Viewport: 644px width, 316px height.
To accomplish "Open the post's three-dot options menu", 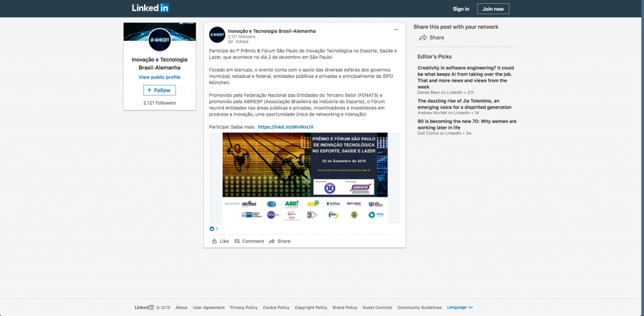I will tap(396, 30).
